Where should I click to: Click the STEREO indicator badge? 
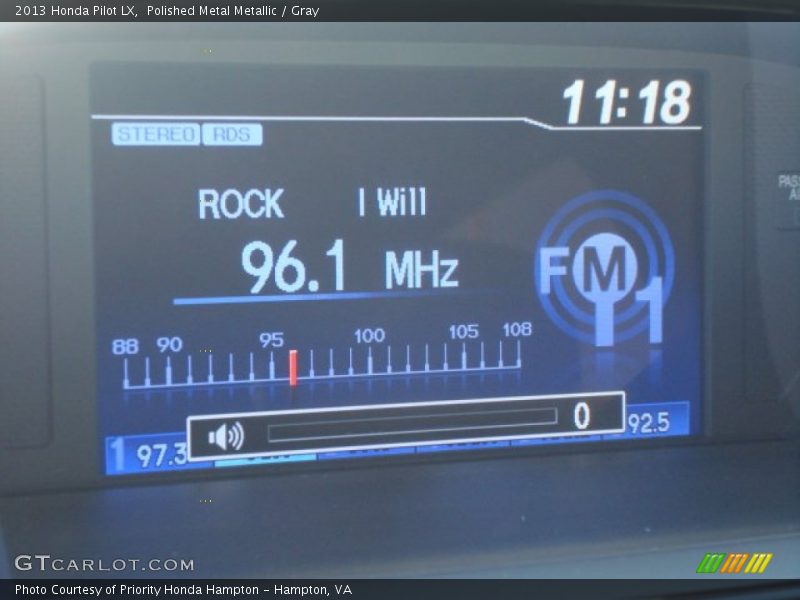(x=156, y=135)
